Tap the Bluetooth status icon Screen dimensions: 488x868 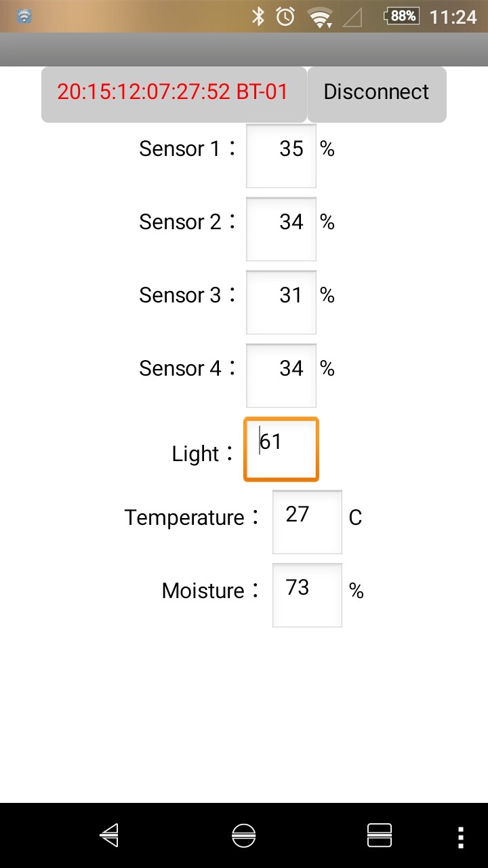[258, 16]
